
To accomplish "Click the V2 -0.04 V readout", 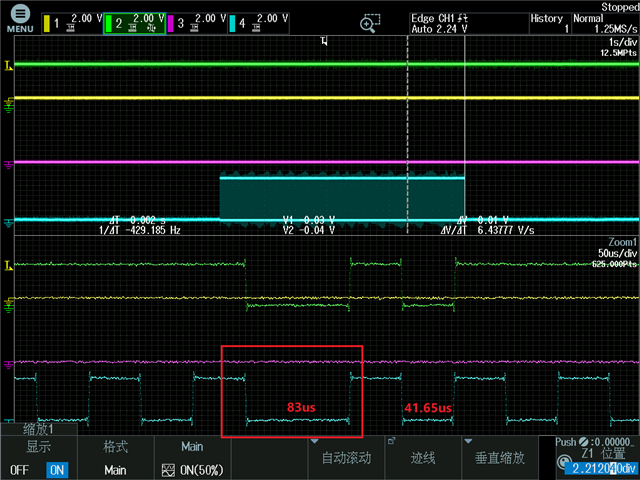I will click(x=309, y=230).
